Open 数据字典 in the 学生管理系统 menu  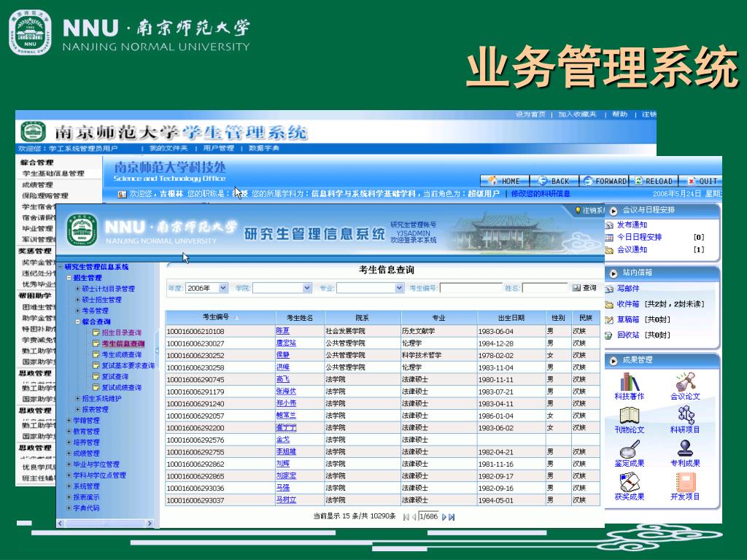pyautogui.click(x=264, y=148)
